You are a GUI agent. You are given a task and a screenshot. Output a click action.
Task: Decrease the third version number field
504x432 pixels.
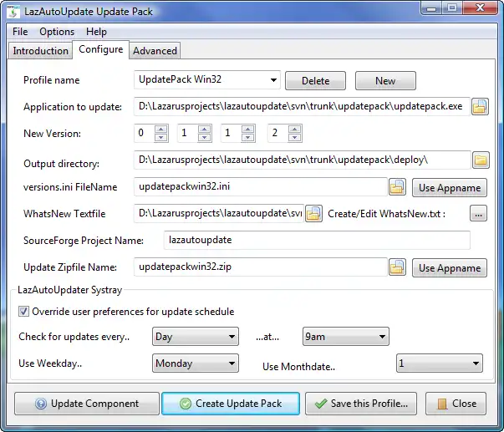[248, 137]
